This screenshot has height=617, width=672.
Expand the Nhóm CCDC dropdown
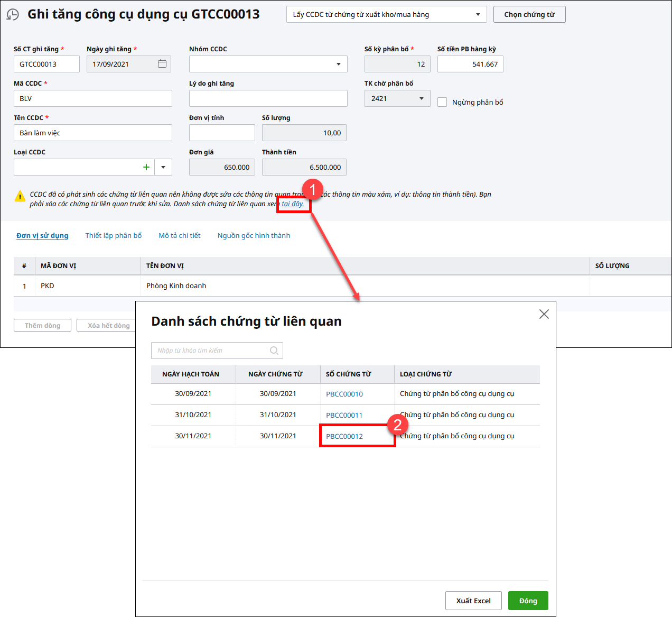click(338, 64)
